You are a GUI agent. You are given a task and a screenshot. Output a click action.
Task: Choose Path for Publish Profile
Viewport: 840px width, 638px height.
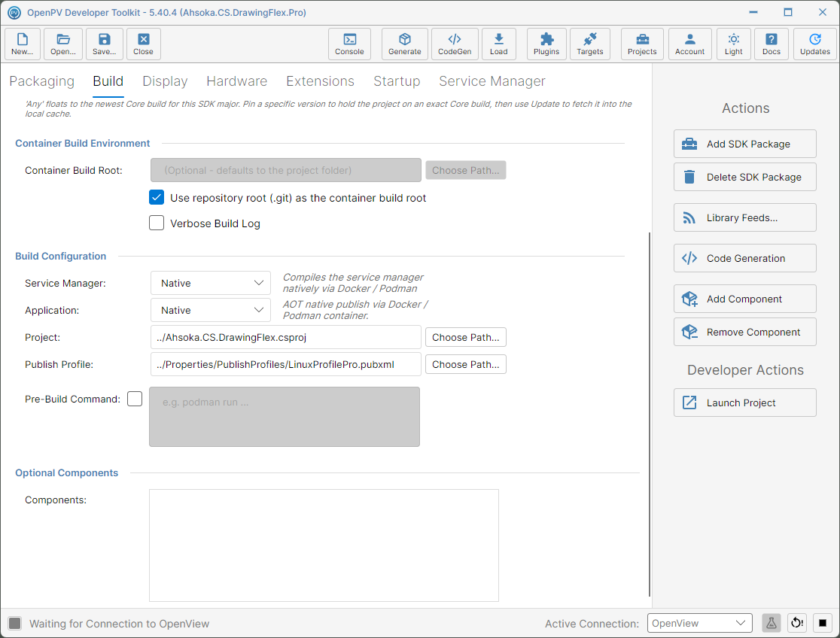point(465,364)
